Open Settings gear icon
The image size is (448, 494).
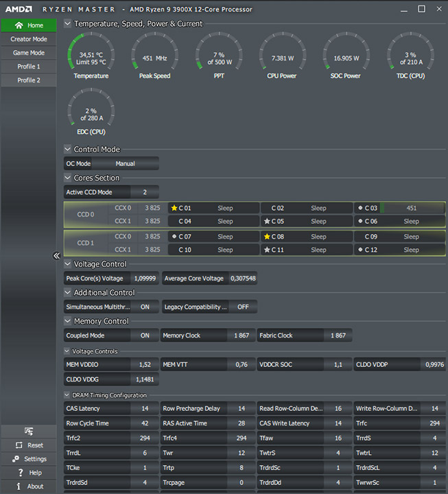point(16,459)
